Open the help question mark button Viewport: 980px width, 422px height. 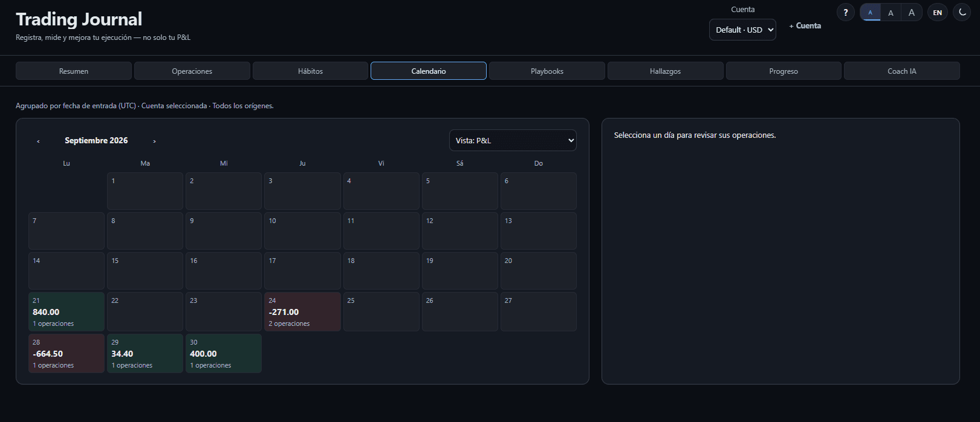coord(845,12)
